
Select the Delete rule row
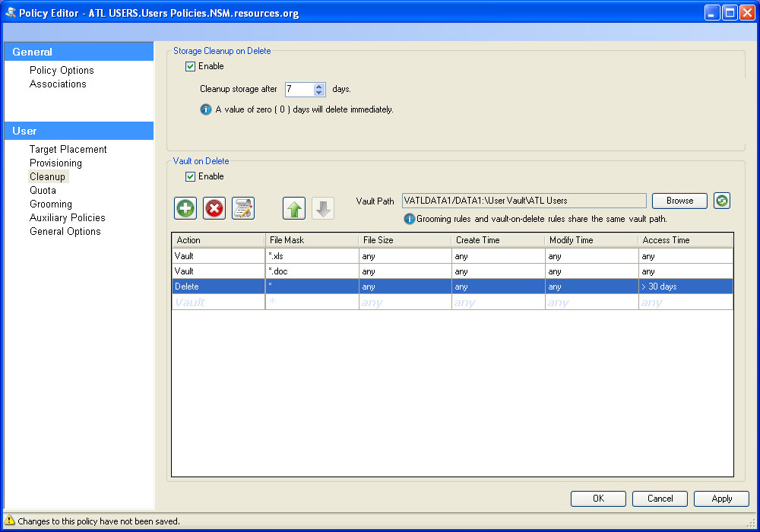452,287
